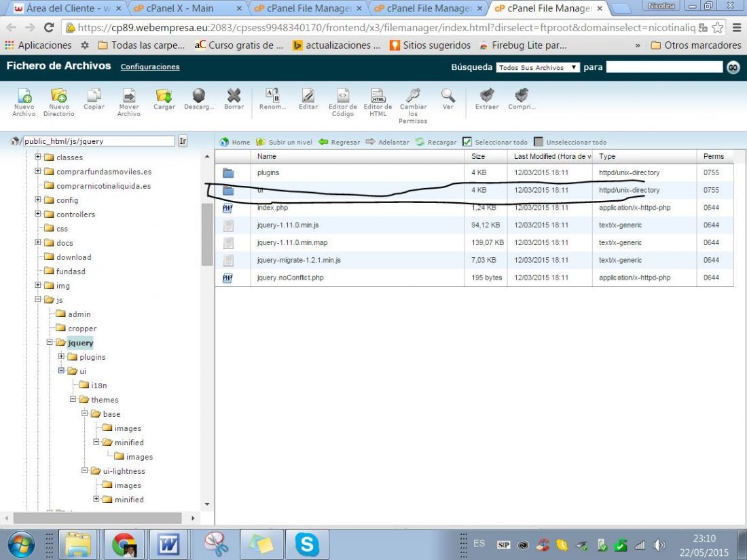The height and width of the screenshot is (560, 747).
Task: Expand the classes folder in tree
Action: pyautogui.click(x=37, y=157)
